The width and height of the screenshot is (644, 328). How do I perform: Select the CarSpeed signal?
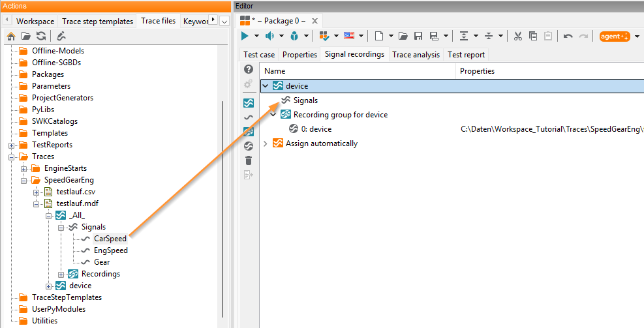pos(110,239)
